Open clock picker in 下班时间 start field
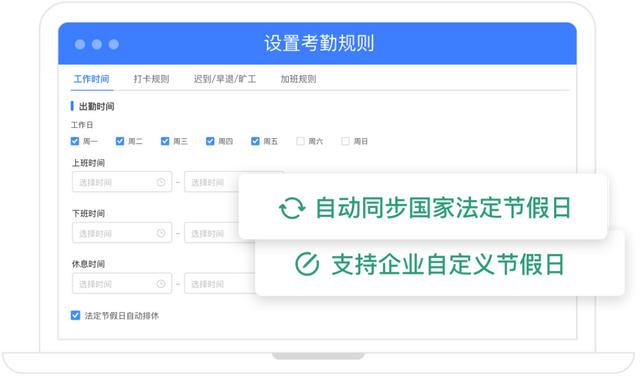 [x=161, y=233]
